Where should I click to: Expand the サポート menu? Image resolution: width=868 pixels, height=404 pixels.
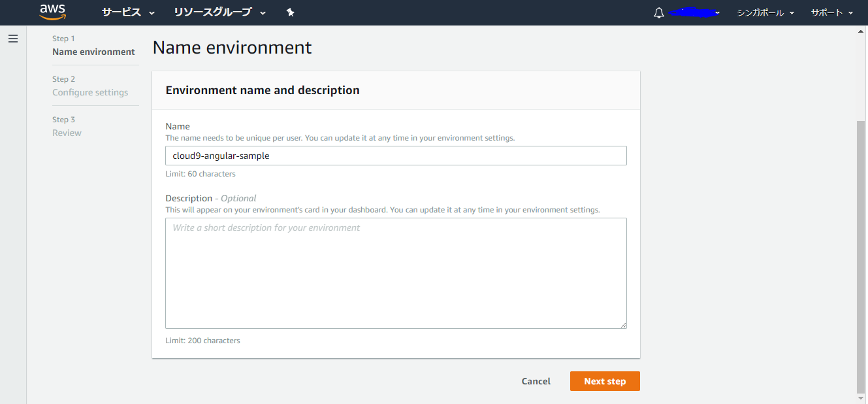pos(831,13)
